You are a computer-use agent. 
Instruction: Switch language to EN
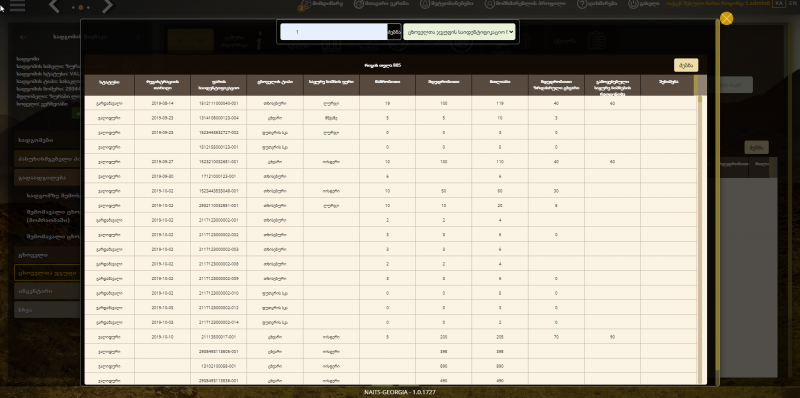792,3
